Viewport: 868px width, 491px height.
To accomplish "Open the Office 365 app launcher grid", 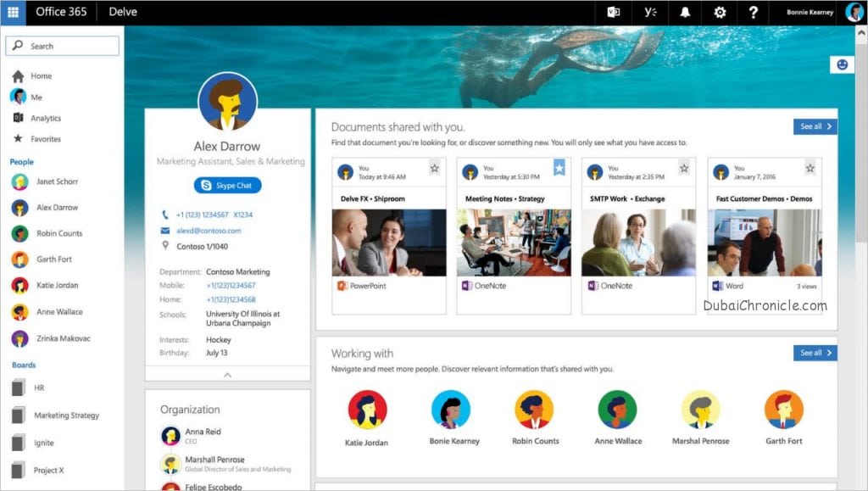I will (13, 12).
